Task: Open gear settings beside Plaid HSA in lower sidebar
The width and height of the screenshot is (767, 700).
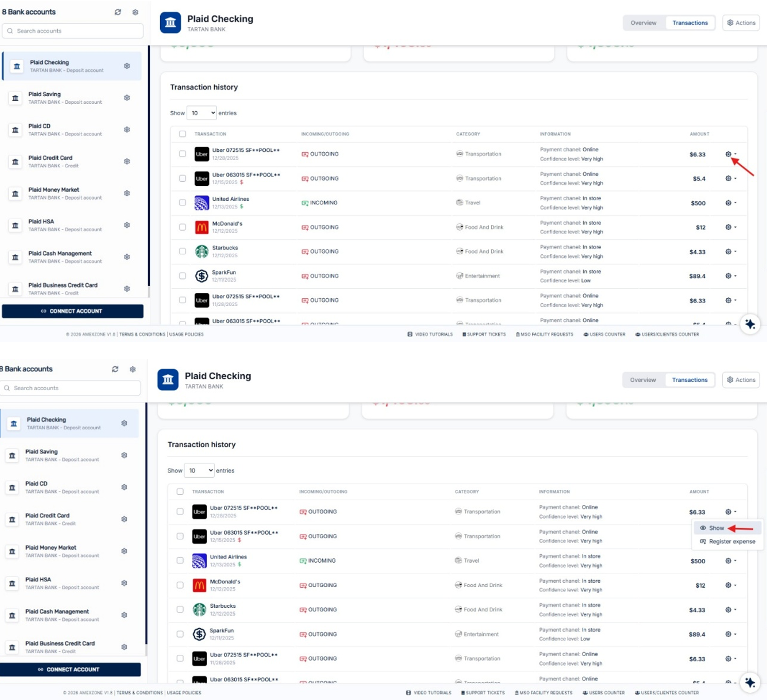Action: tap(124, 583)
